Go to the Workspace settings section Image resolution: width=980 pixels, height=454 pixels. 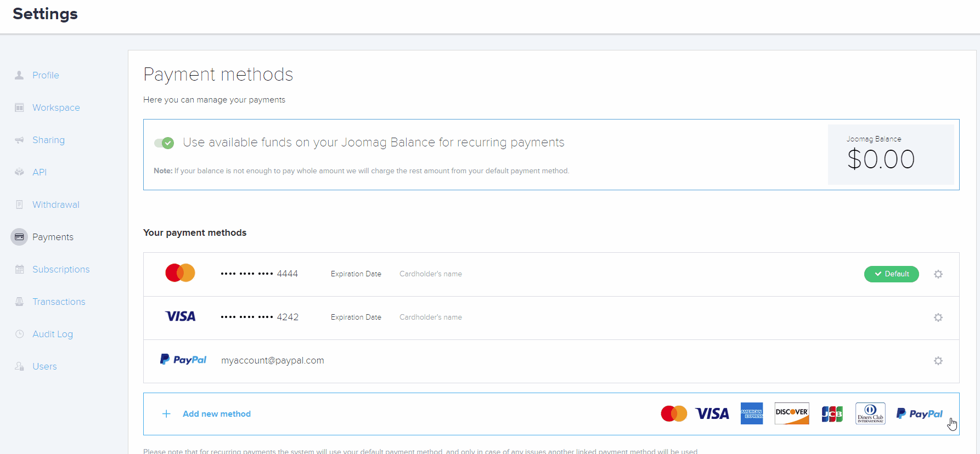(x=56, y=107)
